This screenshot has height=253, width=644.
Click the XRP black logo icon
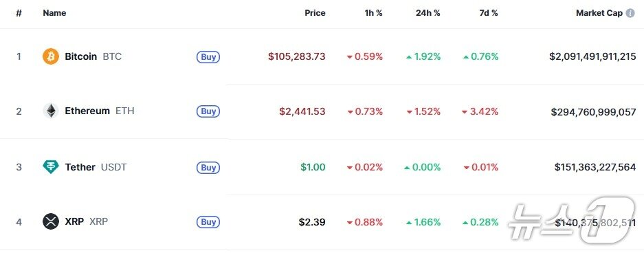51,222
